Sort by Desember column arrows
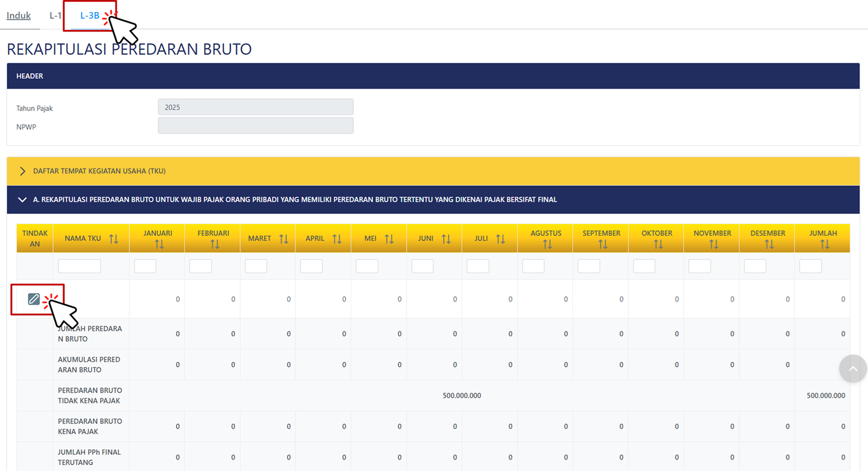 click(769, 245)
